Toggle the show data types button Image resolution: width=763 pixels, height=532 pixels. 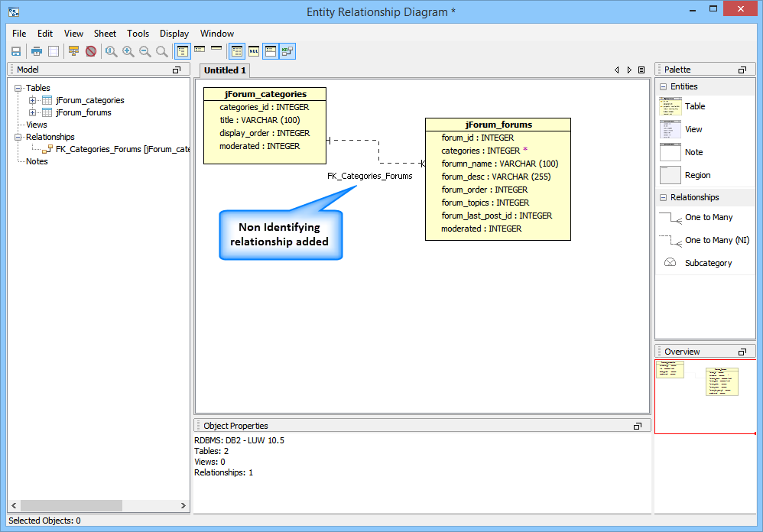click(x=237, y=51)
